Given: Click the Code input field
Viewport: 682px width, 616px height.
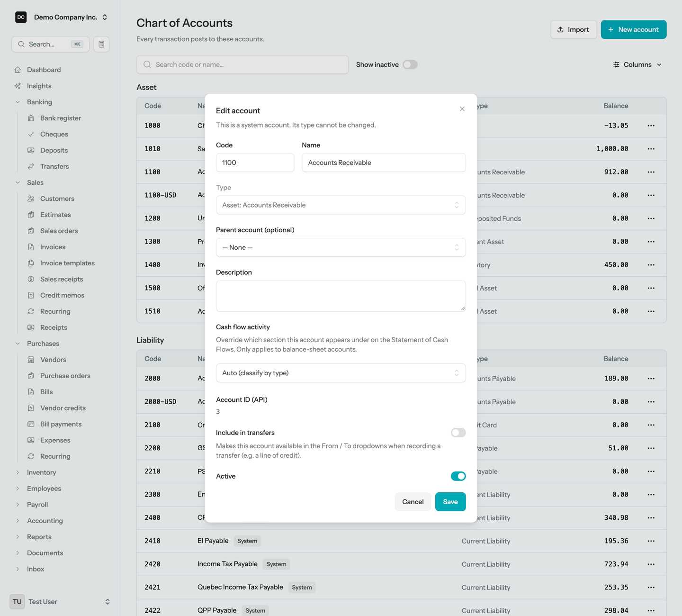Looking at the screenshot, I should tap(255, 163).
